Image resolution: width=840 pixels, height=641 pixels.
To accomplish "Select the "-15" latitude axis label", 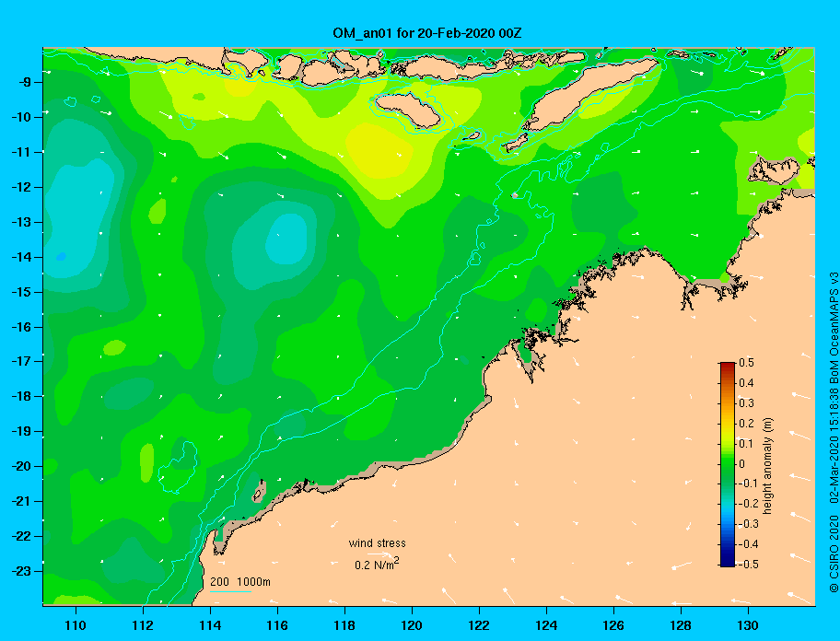I will click(20, 292).
